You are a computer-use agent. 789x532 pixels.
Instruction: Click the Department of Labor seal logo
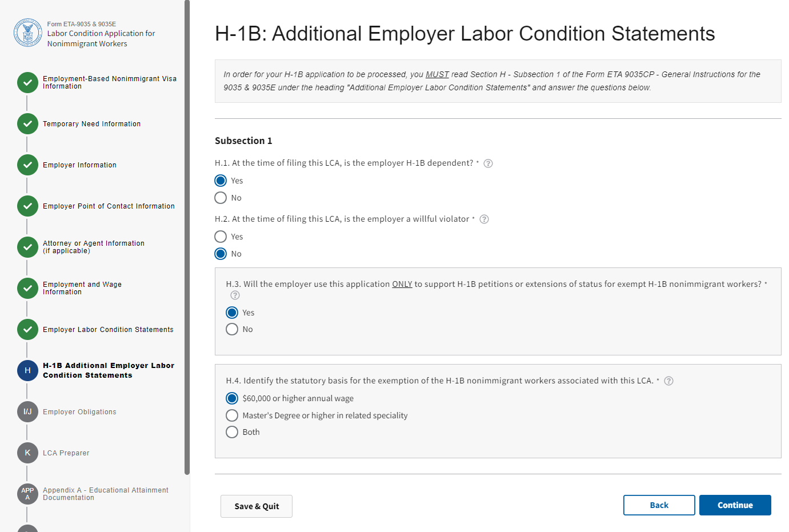27,33
